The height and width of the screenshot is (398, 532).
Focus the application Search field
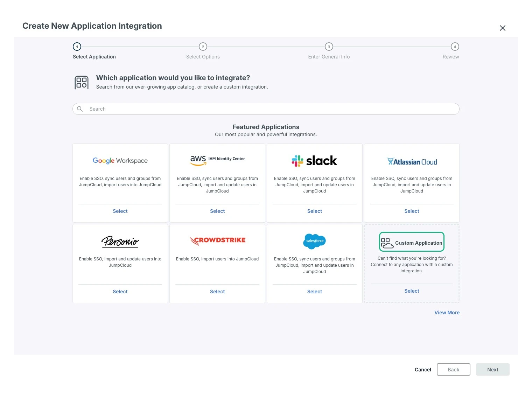click(266, 109)
